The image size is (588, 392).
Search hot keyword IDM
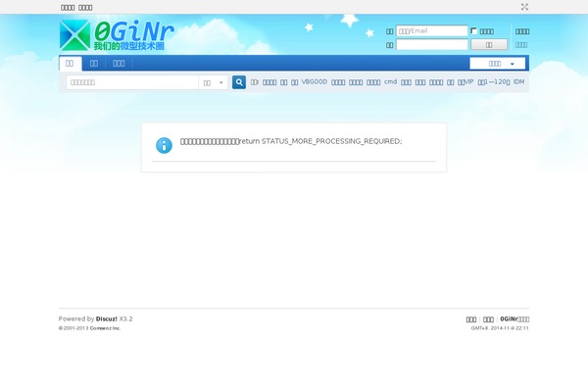(518, 81)
